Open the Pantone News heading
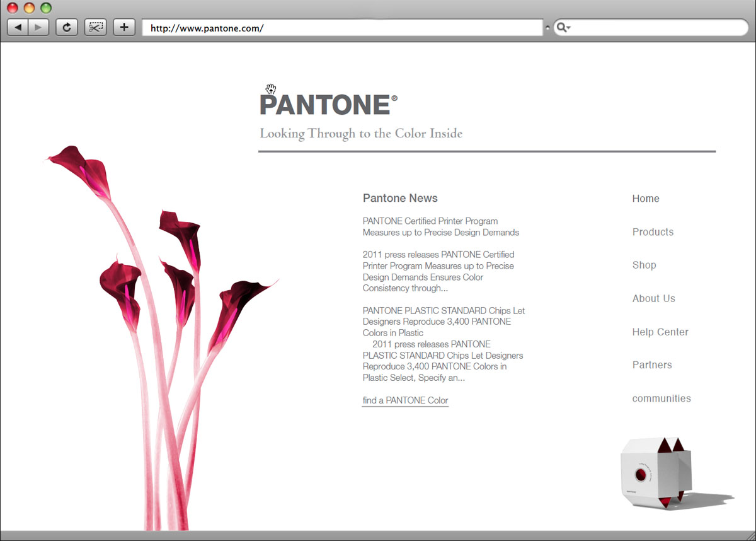Screen dimensions: 756x541 click(400, 198)
